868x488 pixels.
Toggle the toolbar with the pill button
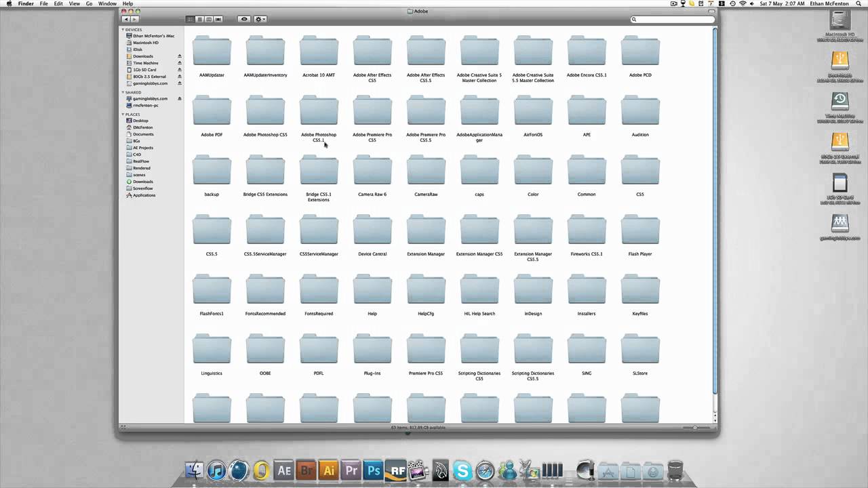click(710, 12)
